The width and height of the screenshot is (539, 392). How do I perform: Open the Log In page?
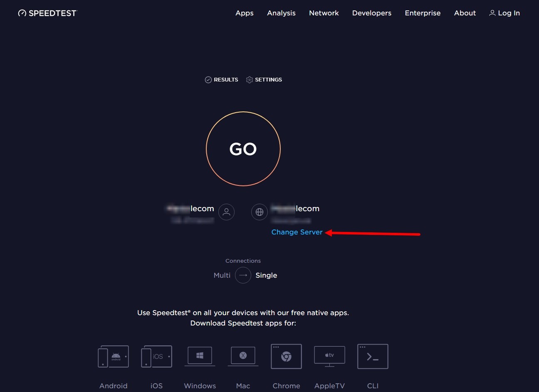pos(504,13)
